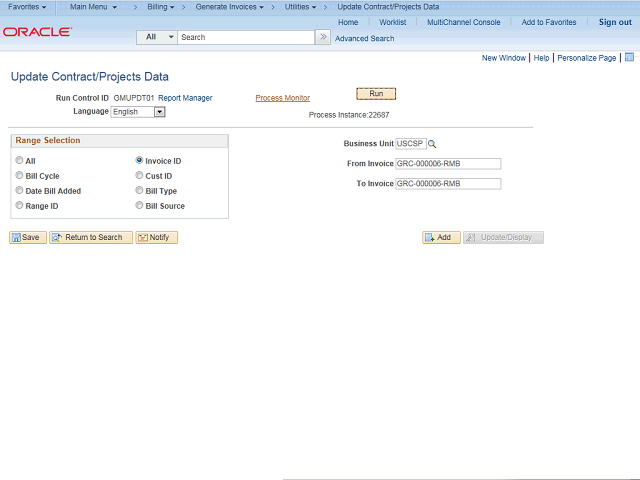
Task: Click the search go arrow button
Action: (x=323, y=37)
